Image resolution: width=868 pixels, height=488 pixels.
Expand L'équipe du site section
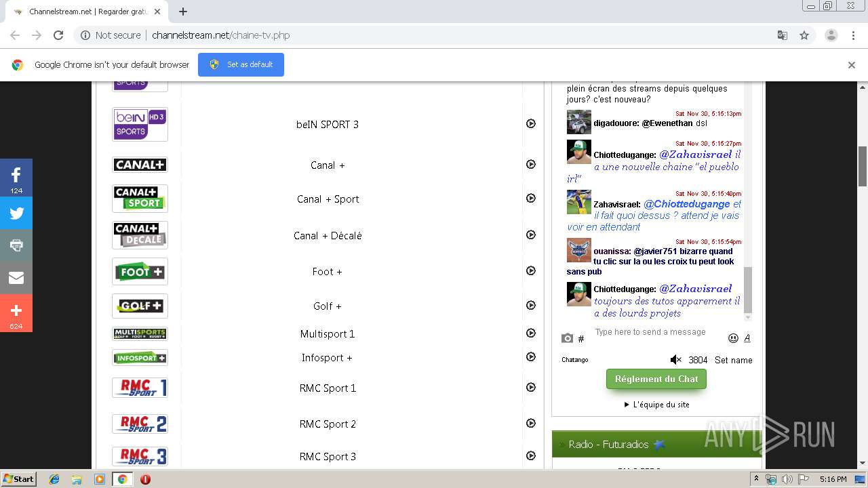[656, 405]
